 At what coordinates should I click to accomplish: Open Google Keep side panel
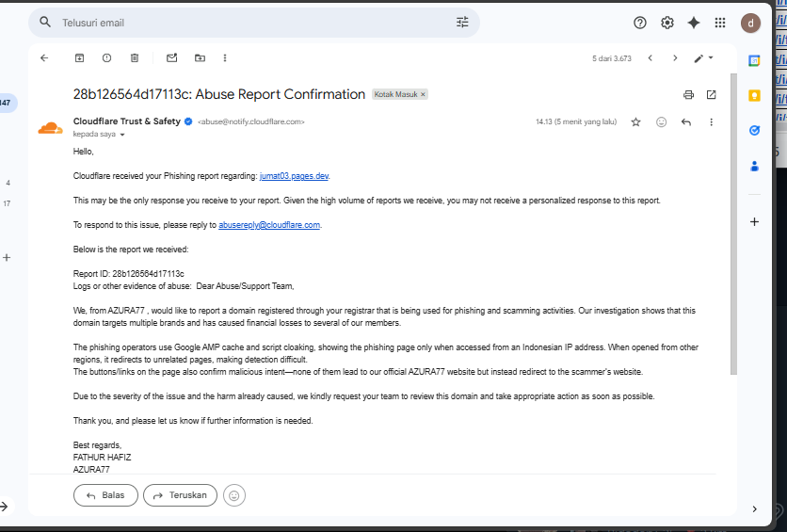click(754, 95)
